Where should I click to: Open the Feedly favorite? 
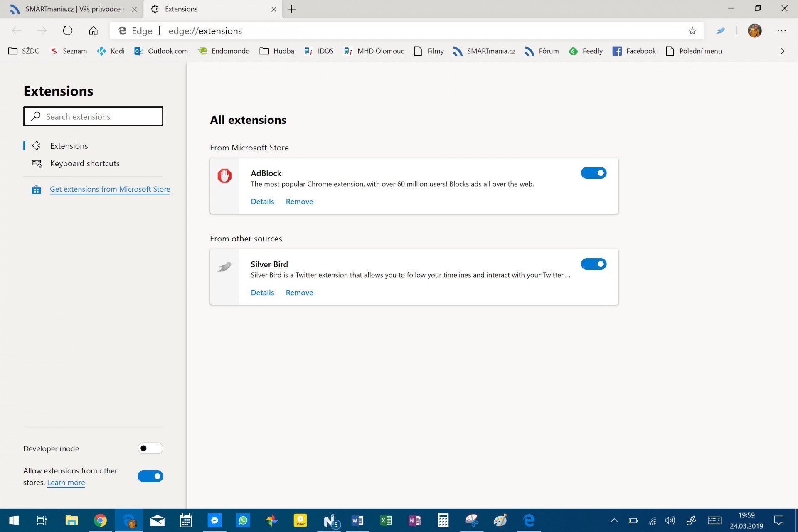click(x=586, y=51)
